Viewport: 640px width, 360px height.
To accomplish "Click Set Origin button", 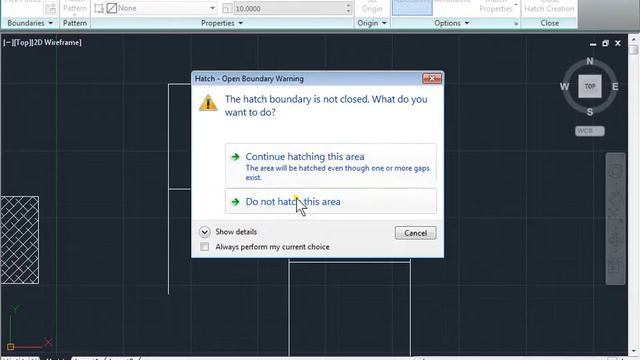I will [x=372, y=7].
